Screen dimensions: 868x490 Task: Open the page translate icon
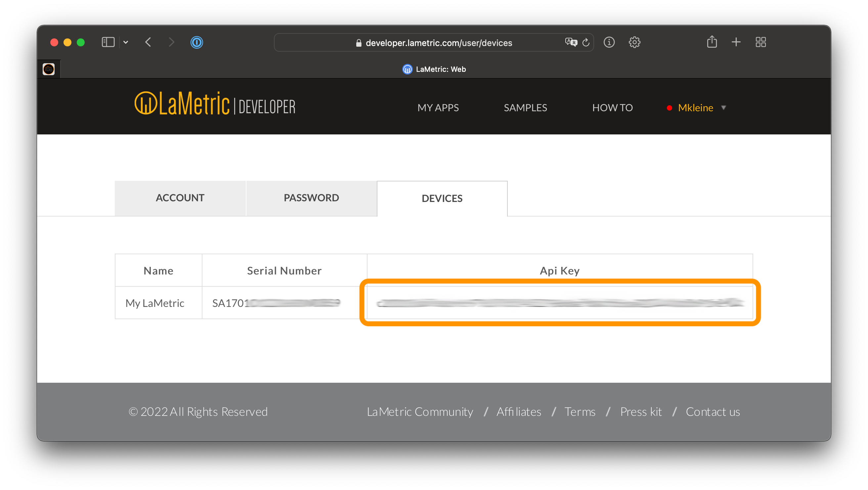(x=571, y=42)
